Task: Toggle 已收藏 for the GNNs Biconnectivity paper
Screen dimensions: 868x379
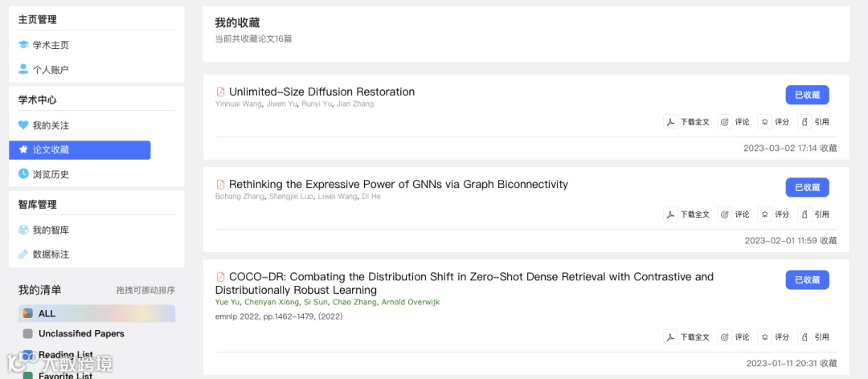Action: coord(807,187)
